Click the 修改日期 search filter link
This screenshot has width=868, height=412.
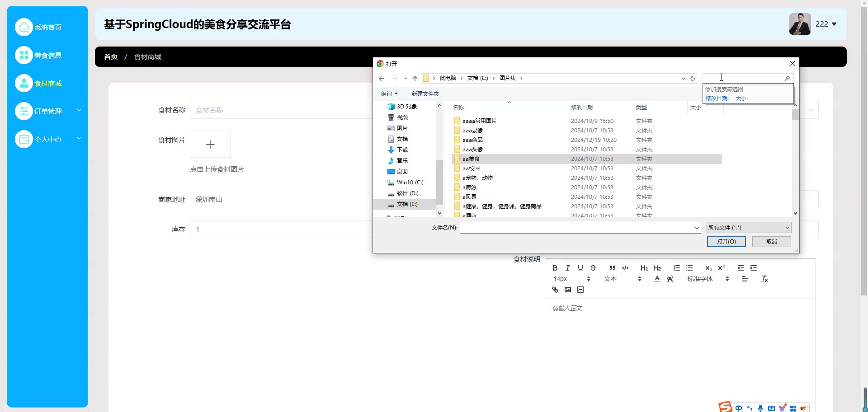717,98
